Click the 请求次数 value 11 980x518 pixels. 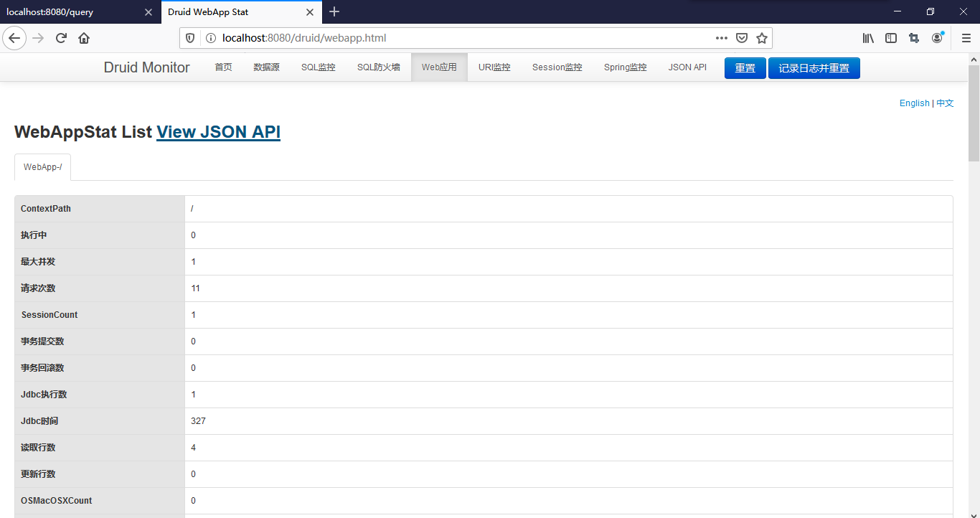click(x=195, y=288)
